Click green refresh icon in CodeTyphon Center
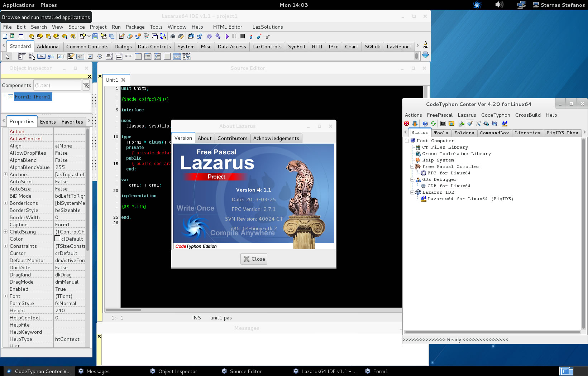 pos(433,124)
